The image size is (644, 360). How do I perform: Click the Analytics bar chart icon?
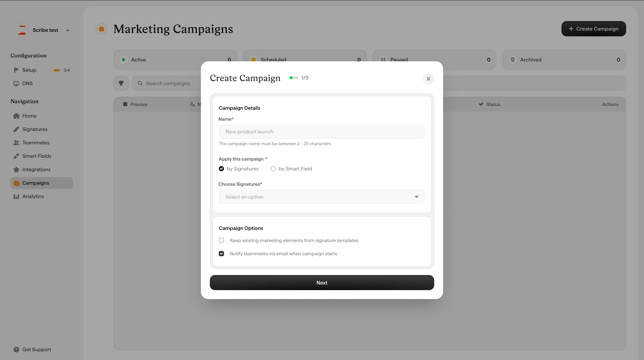coord(16,197)
